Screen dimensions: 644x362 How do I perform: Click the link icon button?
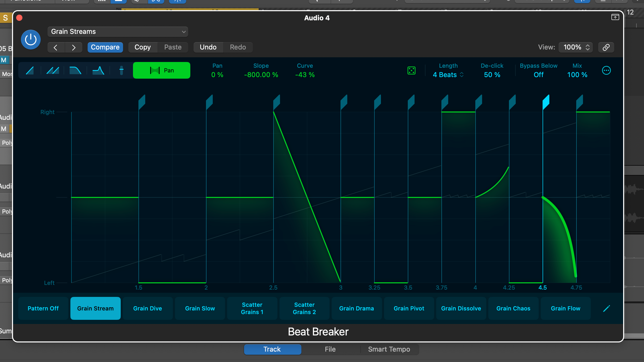coord(606,47)
